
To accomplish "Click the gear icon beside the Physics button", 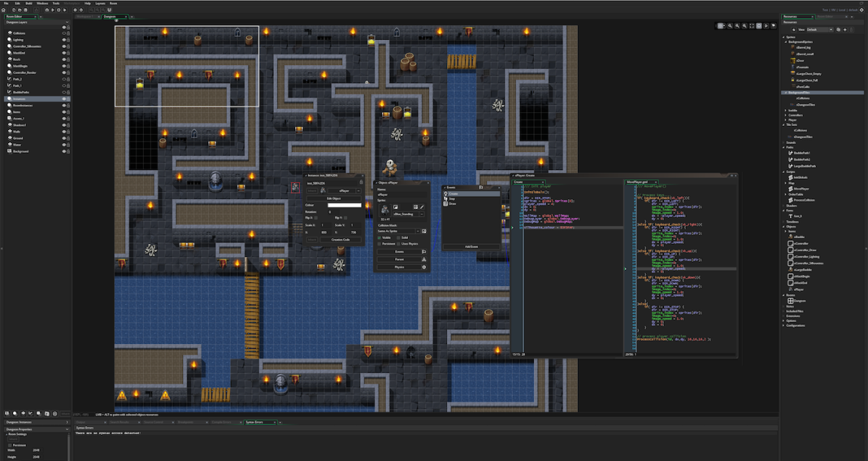I will 424,267.
